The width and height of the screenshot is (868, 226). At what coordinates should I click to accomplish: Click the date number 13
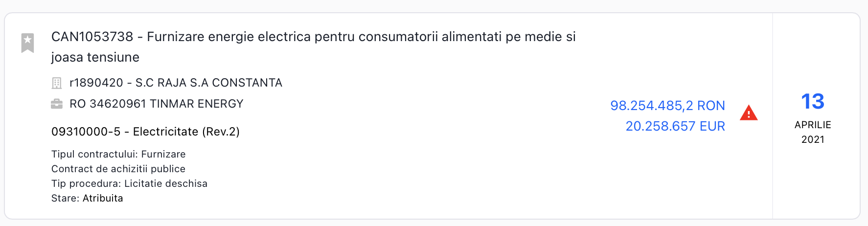coord(812,102)
